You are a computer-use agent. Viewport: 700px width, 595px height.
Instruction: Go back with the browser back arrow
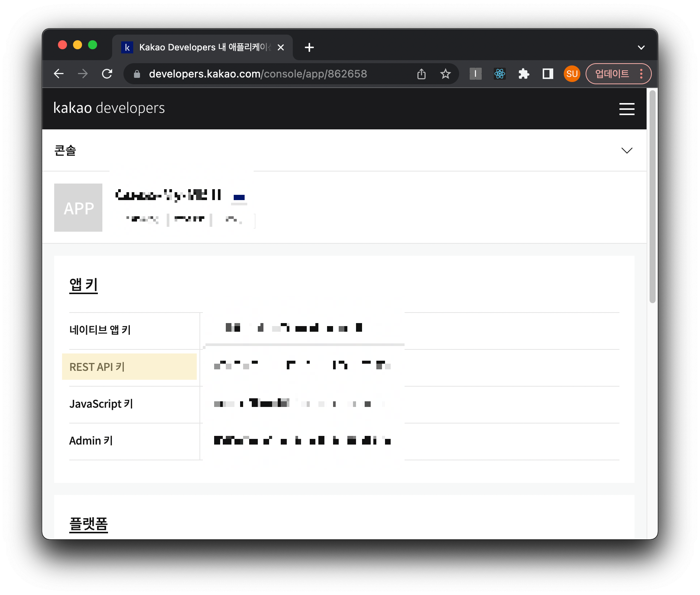point(59,74)
